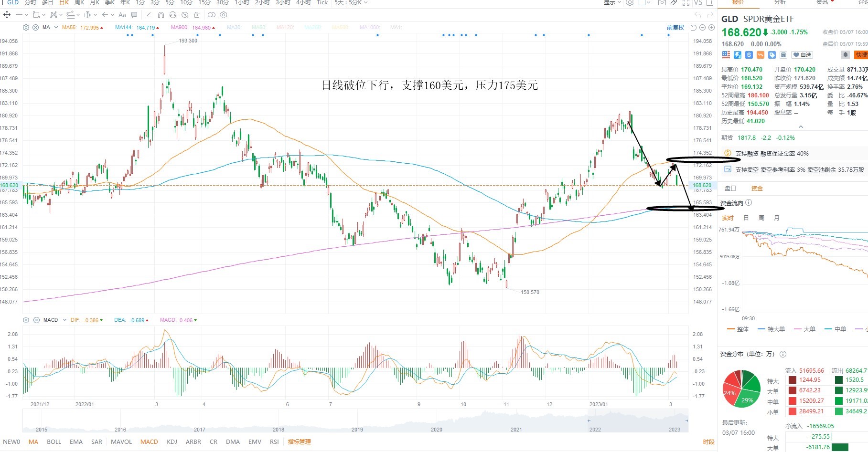
Task: Select 日 period for fund flow
Action: 746,218
